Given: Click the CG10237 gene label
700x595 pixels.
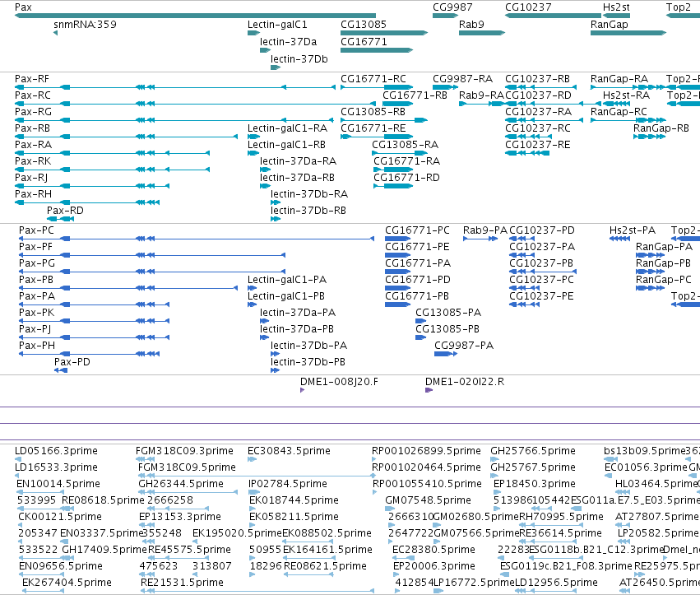Looking at the screenshot, I should [528, 7].
